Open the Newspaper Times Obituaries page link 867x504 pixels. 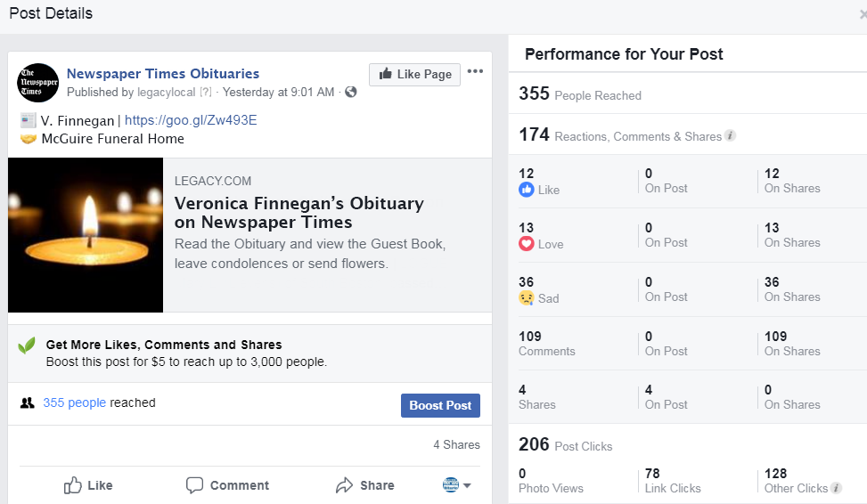click(x=162, y=74)
